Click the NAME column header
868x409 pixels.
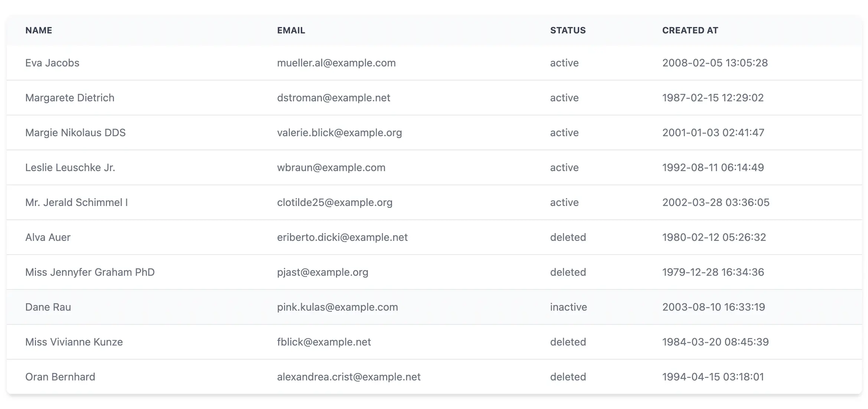pyautogui.click(x=39, y=30)
